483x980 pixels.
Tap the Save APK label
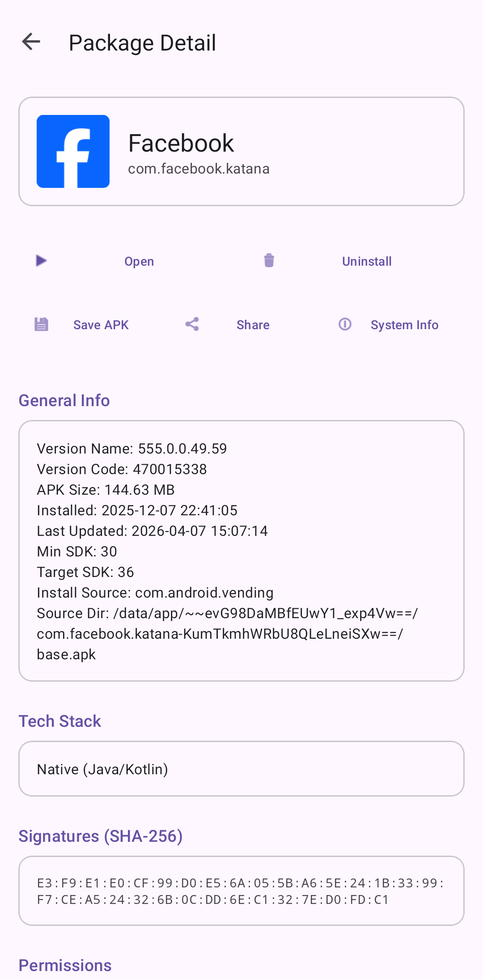101,325
